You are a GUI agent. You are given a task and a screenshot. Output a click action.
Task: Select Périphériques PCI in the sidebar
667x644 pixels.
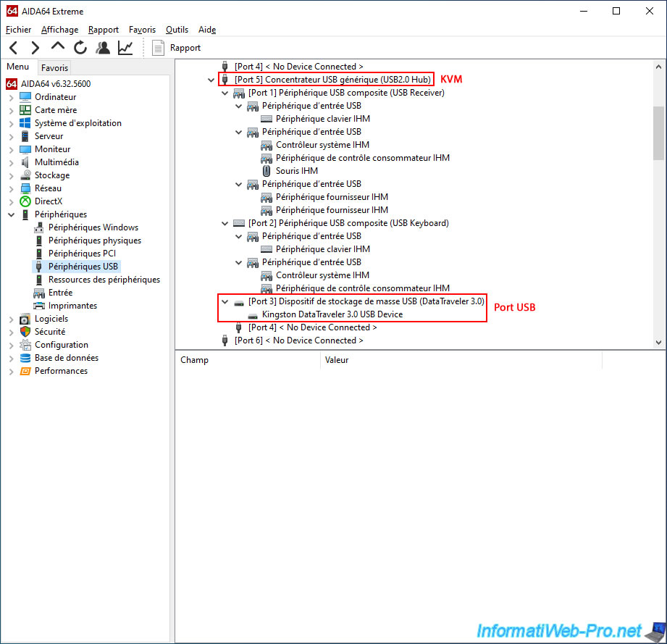point(82,254)
